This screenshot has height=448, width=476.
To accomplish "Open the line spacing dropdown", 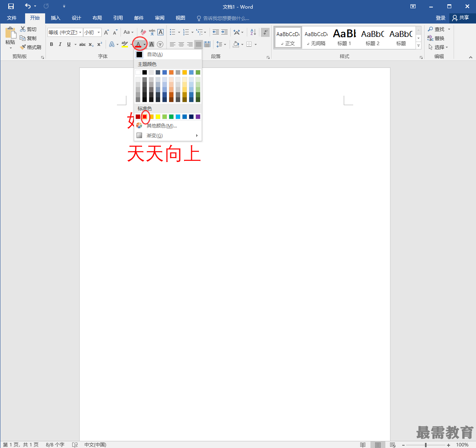I will tap(225, 44).
